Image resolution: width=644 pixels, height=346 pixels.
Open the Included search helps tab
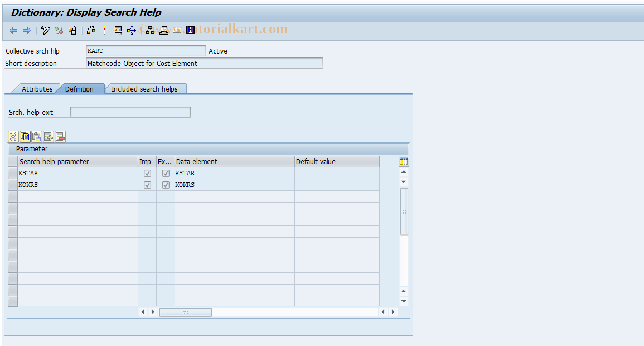click(146, 88)
